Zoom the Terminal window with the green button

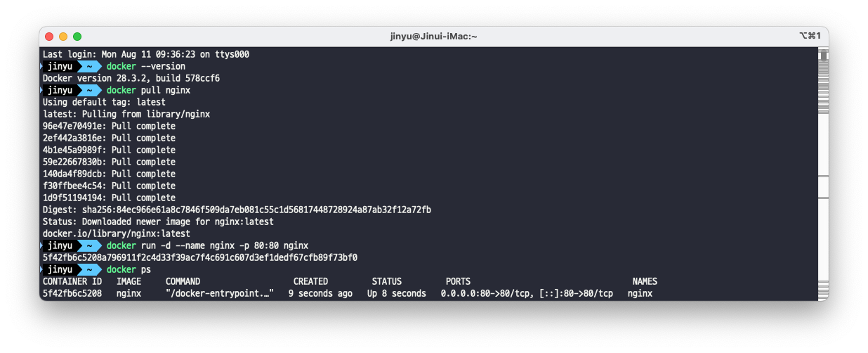(x=77, y=36)
